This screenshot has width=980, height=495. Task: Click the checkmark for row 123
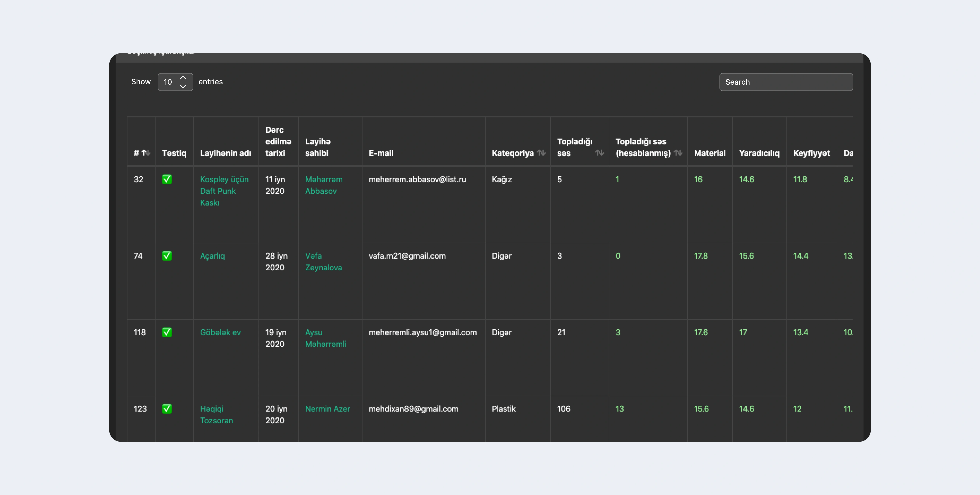167,409
